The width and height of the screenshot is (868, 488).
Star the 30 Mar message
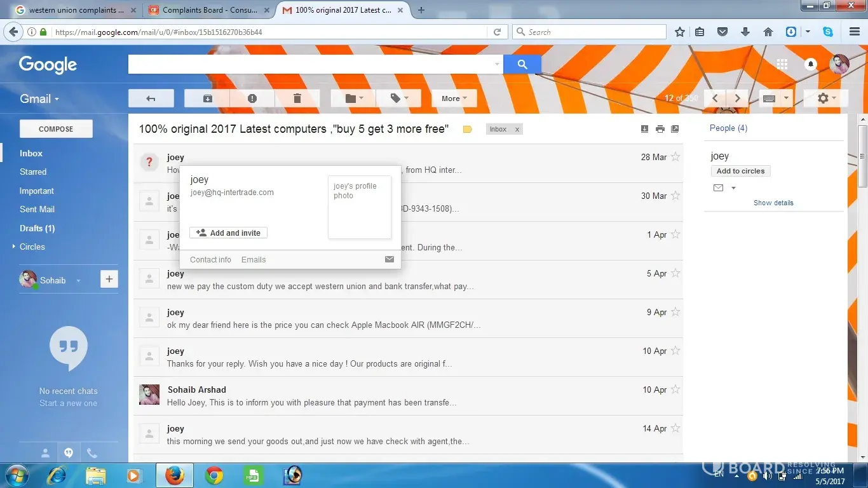click(675, 196)
